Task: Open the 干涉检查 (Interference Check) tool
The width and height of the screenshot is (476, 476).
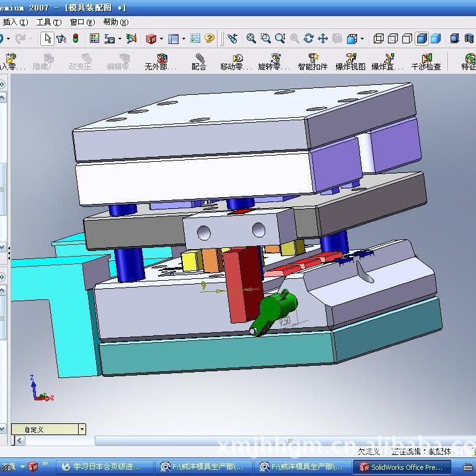Action: point(426,59)
